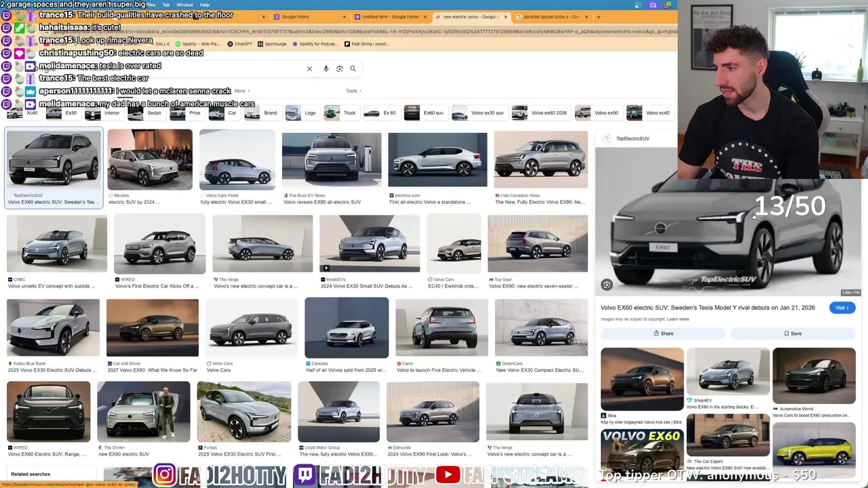This screenshot has height=488, width=868.
Task: Open the Spotify for Podcasters bookmark
Action: point(316,44)
